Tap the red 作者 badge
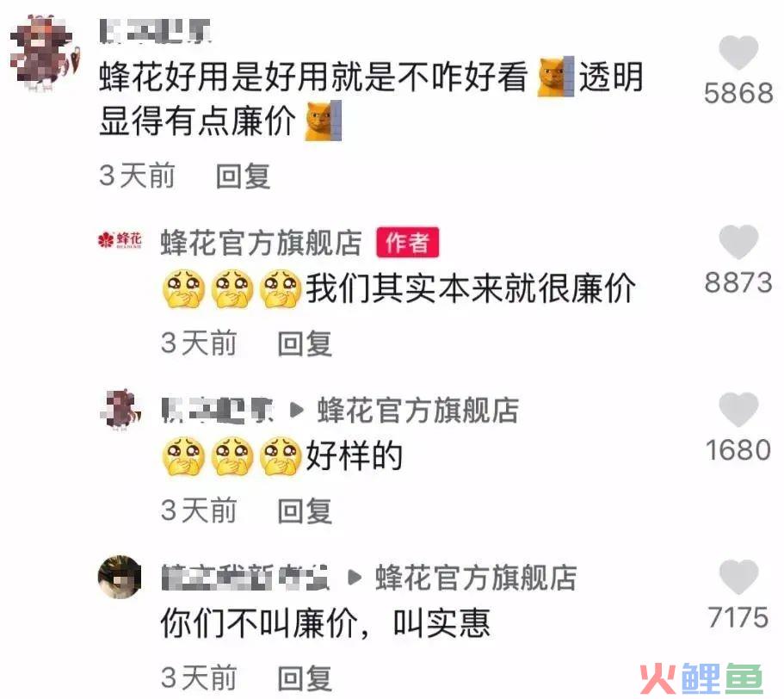The height and width of the screenshot is (699, 784). click(x=408, y=243)
